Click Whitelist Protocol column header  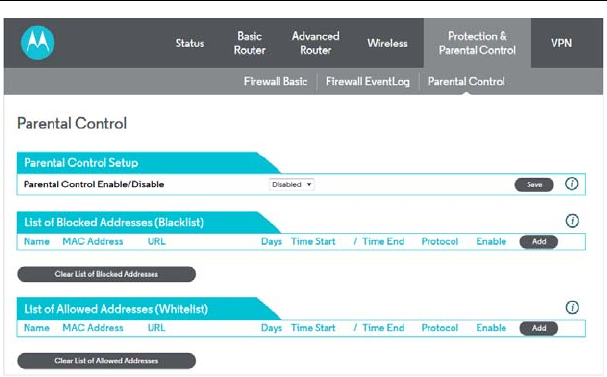tap(440, 328)
